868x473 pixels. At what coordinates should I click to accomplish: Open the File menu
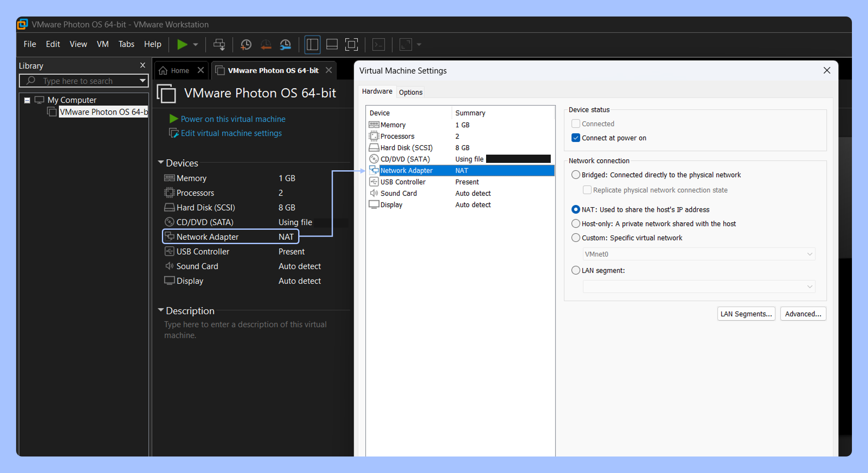pos(30,44)
